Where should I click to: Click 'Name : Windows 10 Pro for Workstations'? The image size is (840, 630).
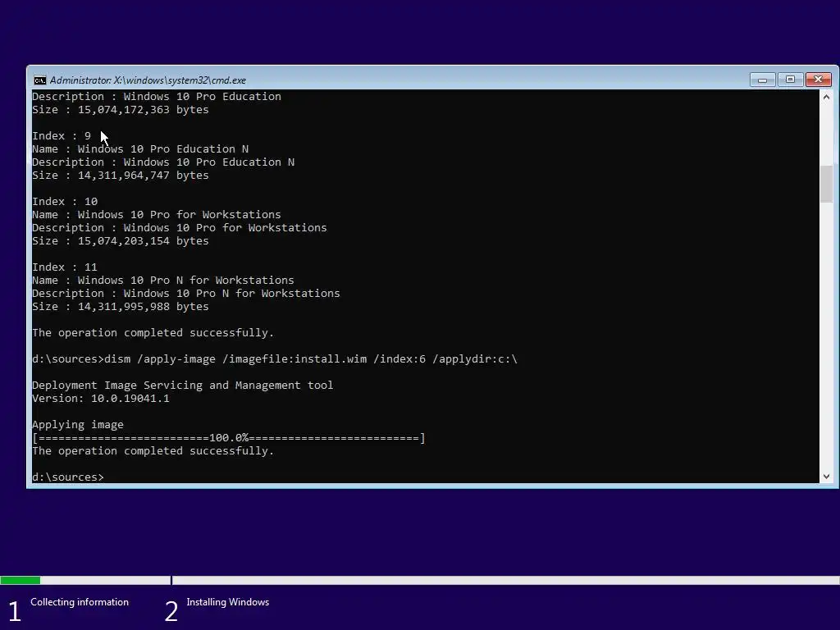[157, 215]
